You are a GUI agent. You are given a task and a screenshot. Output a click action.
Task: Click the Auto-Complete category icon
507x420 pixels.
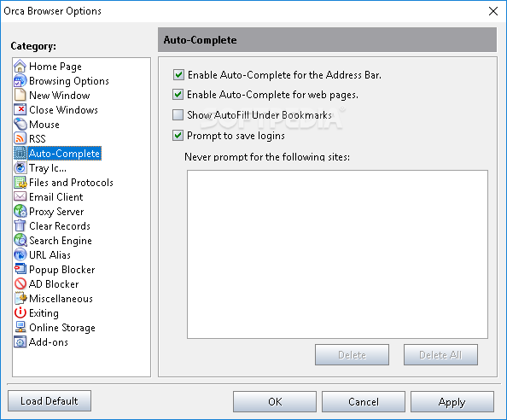(x=20, y=153)
